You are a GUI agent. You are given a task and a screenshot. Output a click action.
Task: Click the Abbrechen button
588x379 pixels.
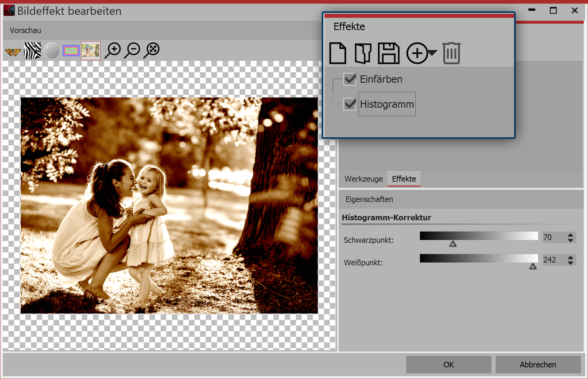[x=538, y=365]
